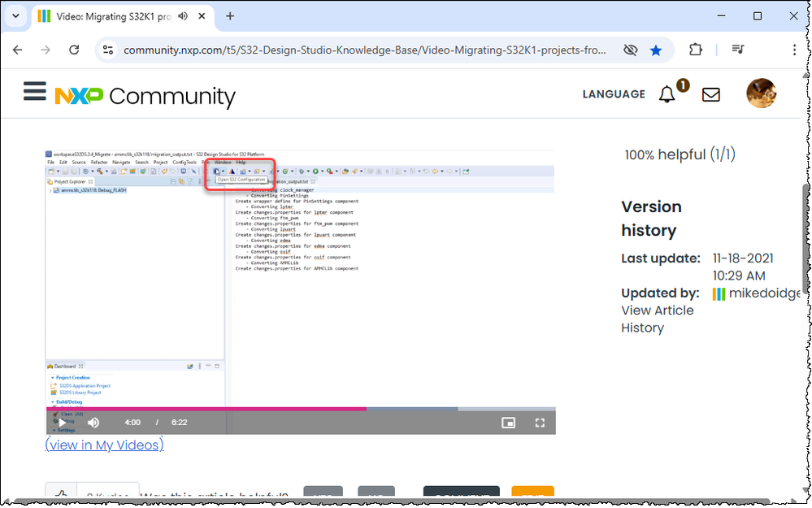Viewport: 812px width, 508px height.
Task: Click the "Updated by:" label
Action: point(660,293)
